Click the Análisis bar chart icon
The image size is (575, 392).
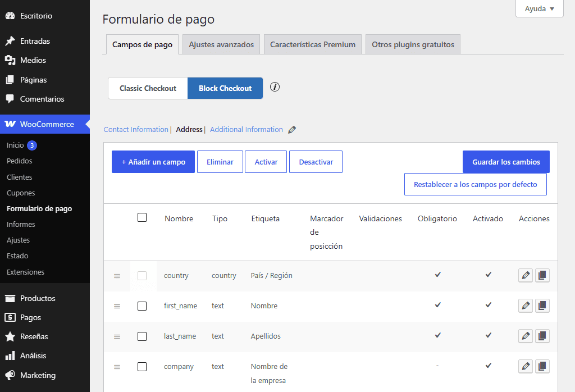(10, 355)
